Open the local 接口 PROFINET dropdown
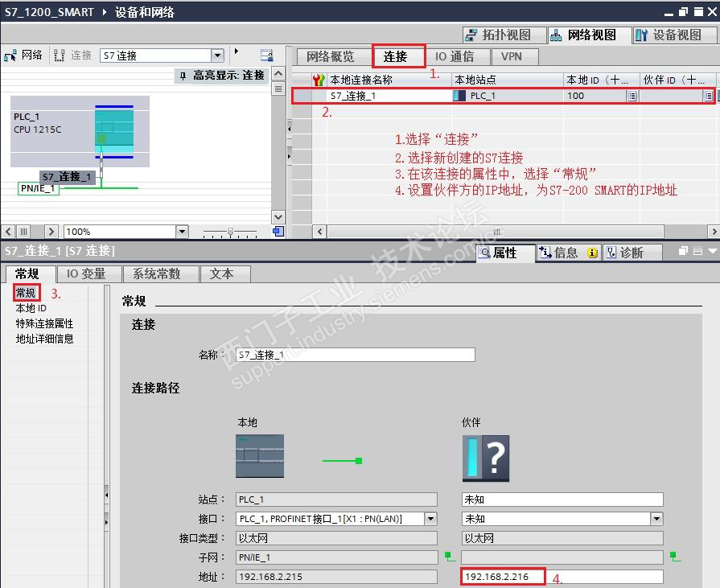The image size is (720, 588). 430,519
